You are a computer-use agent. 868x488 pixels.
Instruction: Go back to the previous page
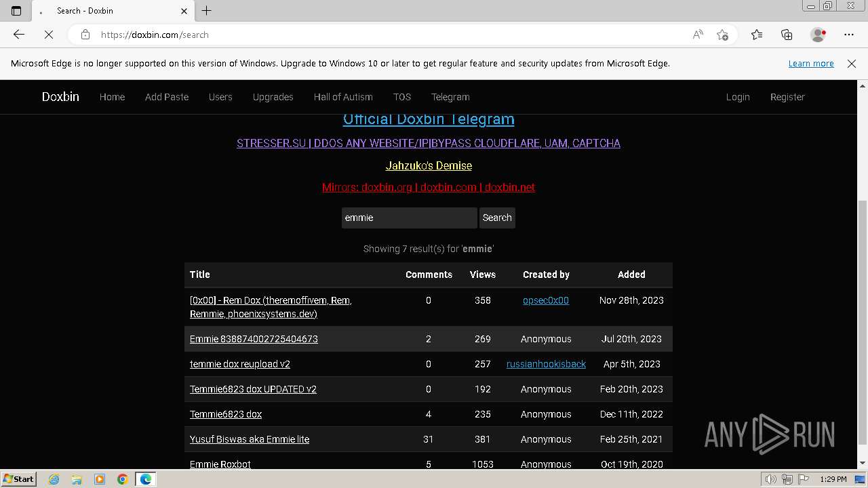click(19, 35)
